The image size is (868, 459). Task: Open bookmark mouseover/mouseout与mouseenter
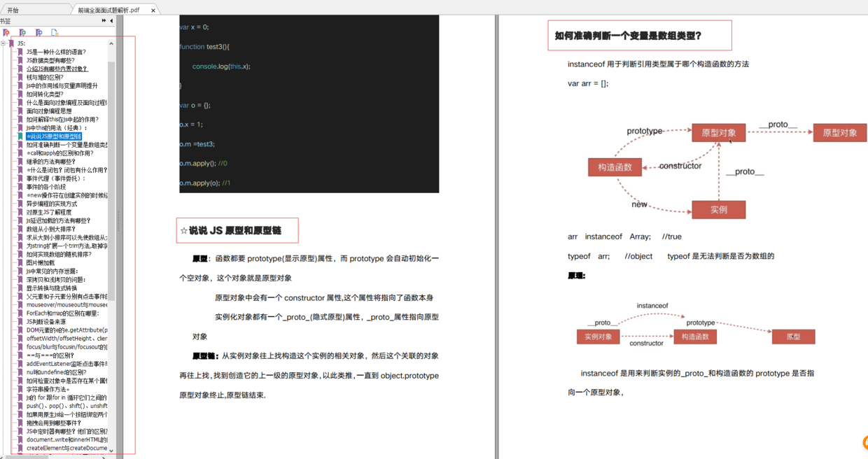tap(67, 305)
